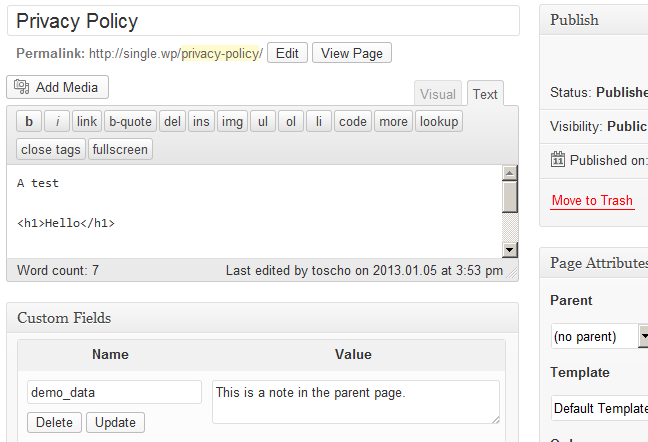Click the editor scrollbar down arrow
The image size is (648, 442).
click(510, 250)
